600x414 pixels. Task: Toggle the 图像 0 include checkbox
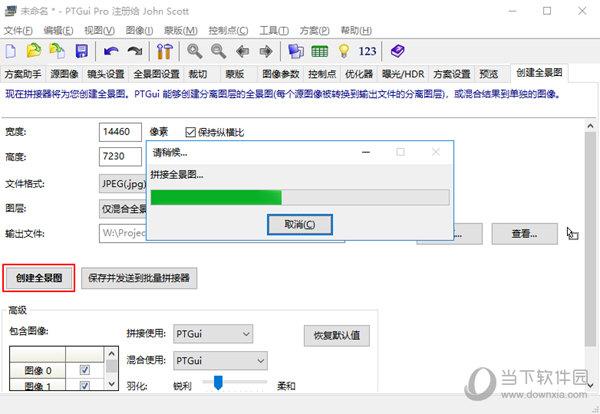pyautogui.click(x=85, y=370)
